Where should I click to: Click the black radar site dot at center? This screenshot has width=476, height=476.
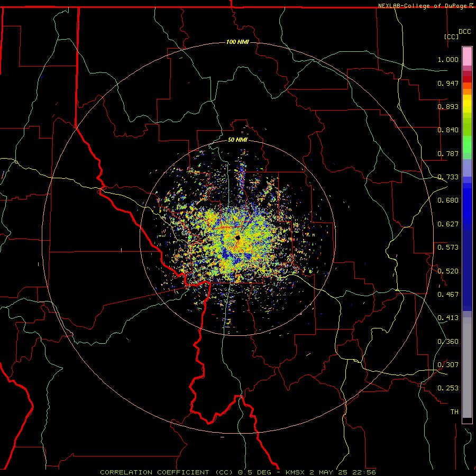tap(238, 238)
